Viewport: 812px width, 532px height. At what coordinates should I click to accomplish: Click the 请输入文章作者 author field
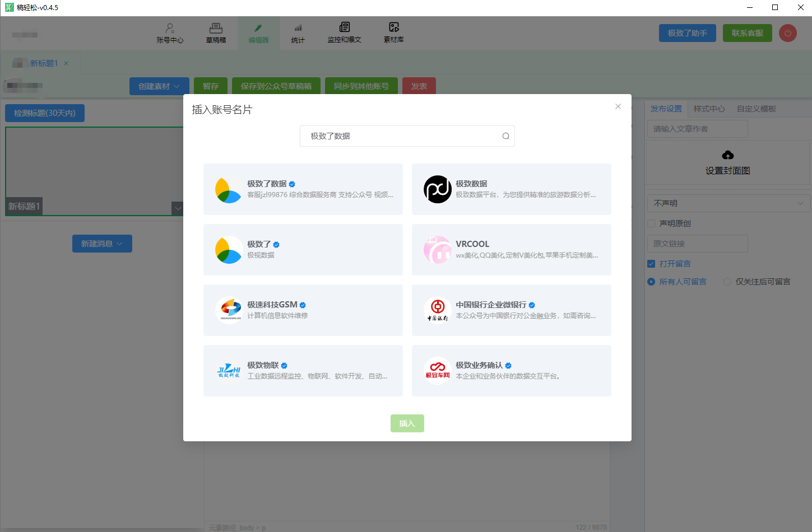click(698, 129)
